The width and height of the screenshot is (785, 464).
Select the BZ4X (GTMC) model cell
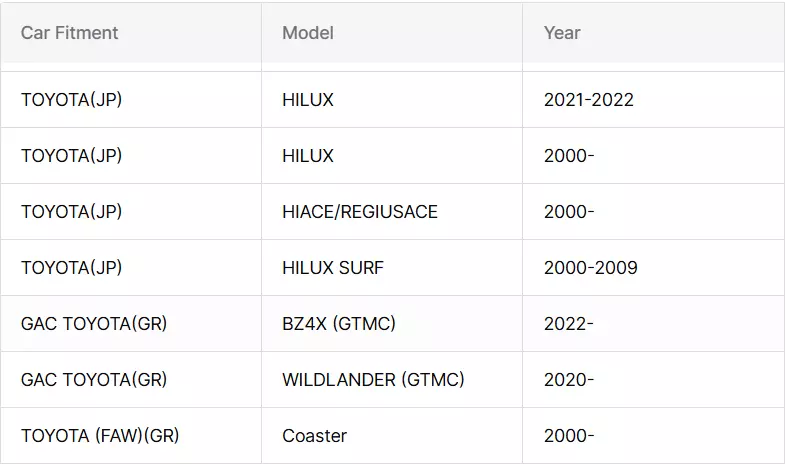click(339, 324)
